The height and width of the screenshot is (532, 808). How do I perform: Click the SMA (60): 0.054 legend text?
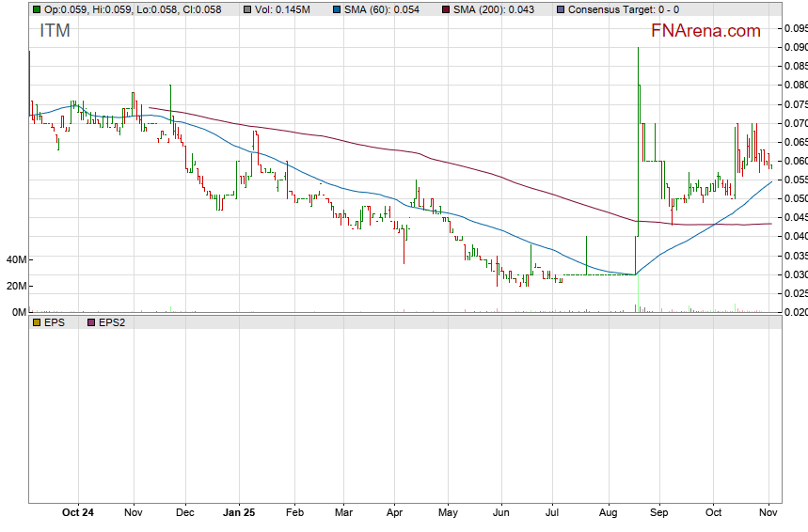click(x=388, y=9)
